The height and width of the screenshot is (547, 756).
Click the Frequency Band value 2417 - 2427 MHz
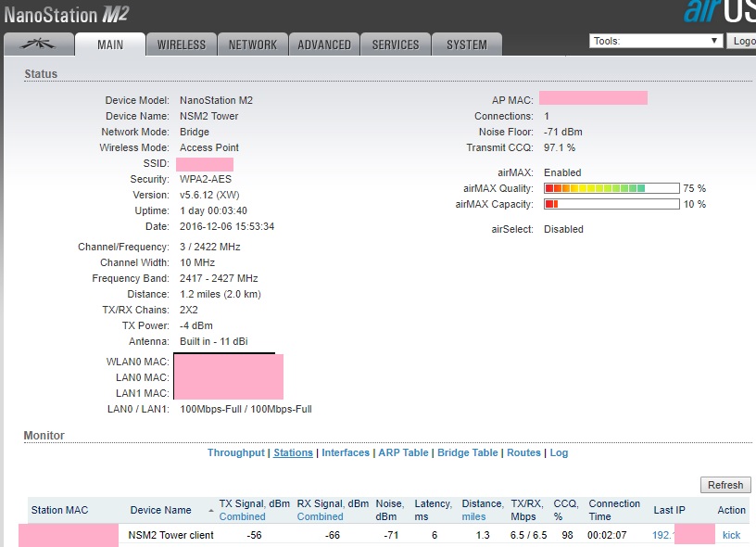(219, 278)
